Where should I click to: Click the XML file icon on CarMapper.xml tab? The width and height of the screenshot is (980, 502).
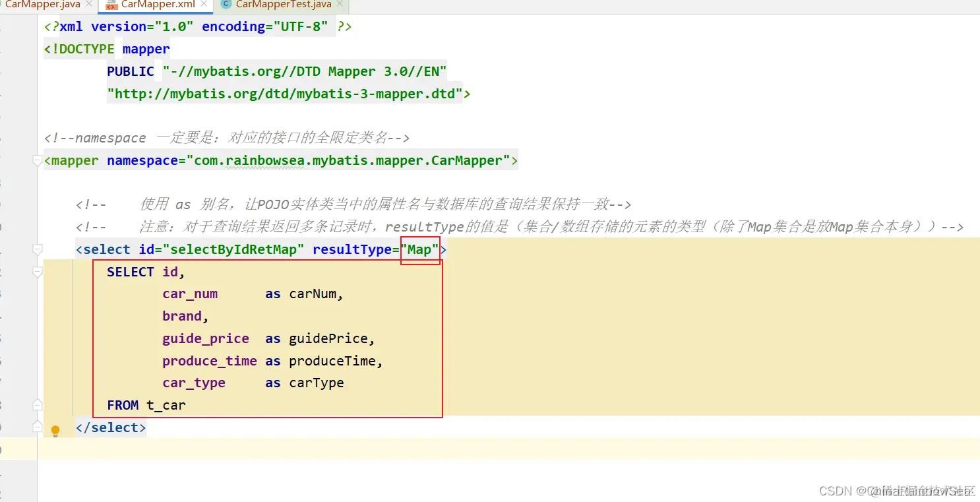(111, 5)
